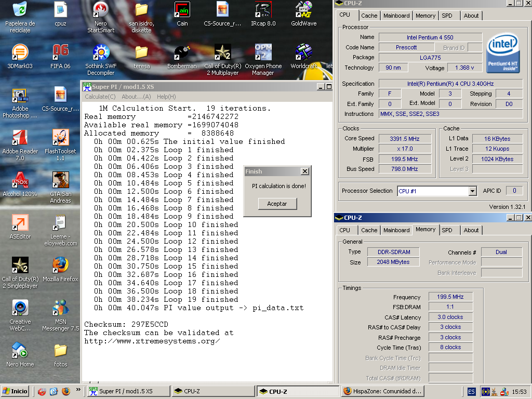Viewport: 532px width, 399px height.
Task: Open the Calculate(C) menu in Super PI
Action: coord(100,97)
